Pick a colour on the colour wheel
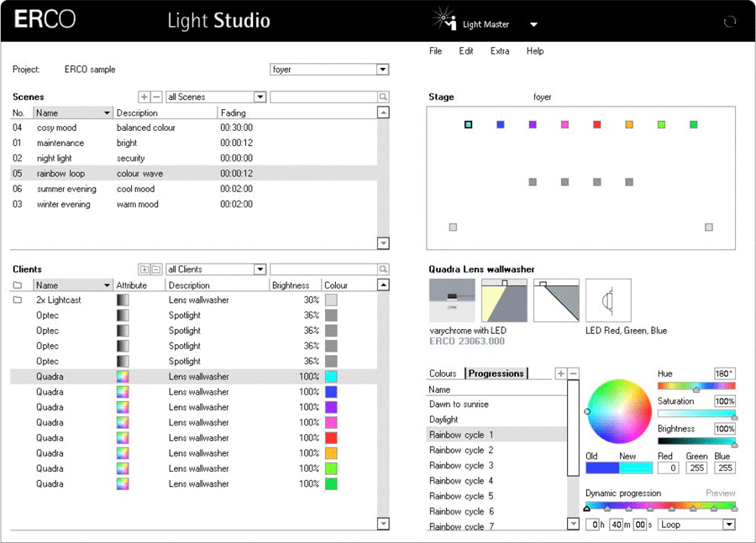Screen dimensions: 756x543 (x=620, y=411)
